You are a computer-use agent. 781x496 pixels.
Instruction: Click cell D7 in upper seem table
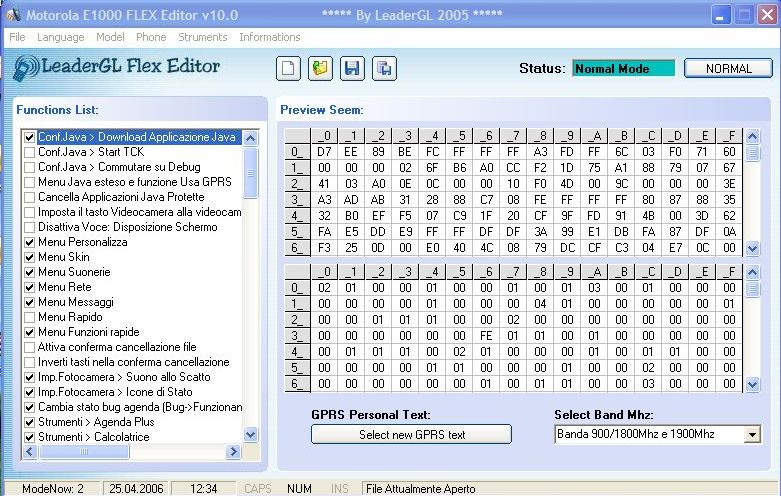(324, 152)
